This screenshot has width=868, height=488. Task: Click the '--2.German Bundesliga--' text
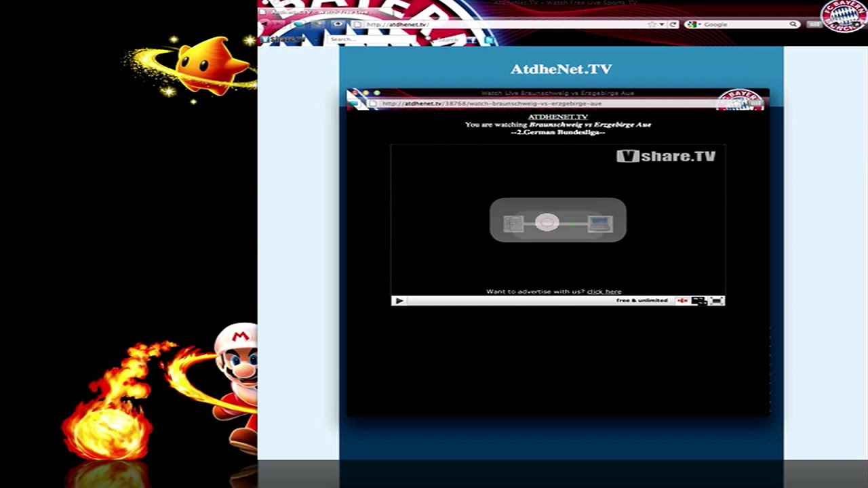557,132
